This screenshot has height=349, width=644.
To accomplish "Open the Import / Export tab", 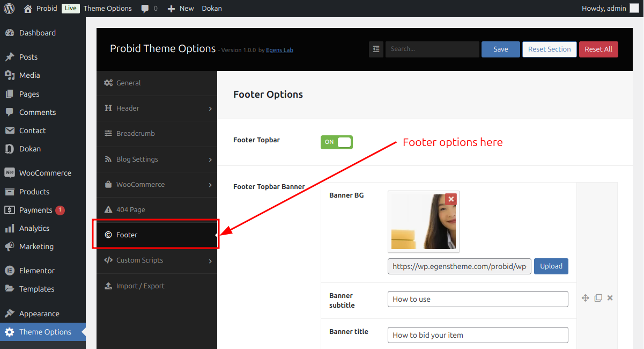I will click(157, 286).
